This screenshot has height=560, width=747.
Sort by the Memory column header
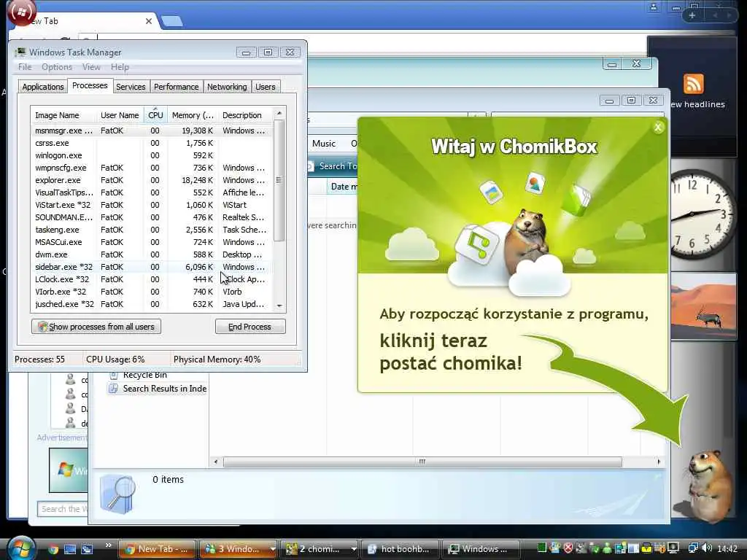pos(193,115)
